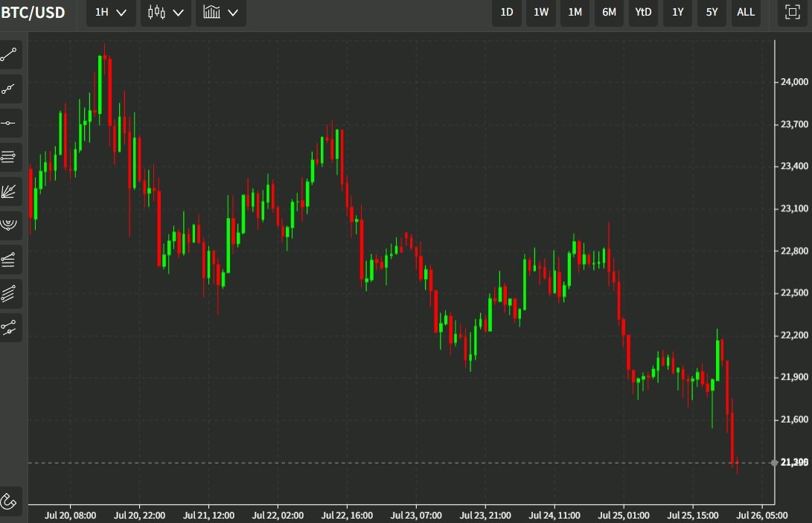The width and height of the screenshot is (812, 523).
Task: Select the Fibonacci retracement levels tool
Action: tap(10, 157)
